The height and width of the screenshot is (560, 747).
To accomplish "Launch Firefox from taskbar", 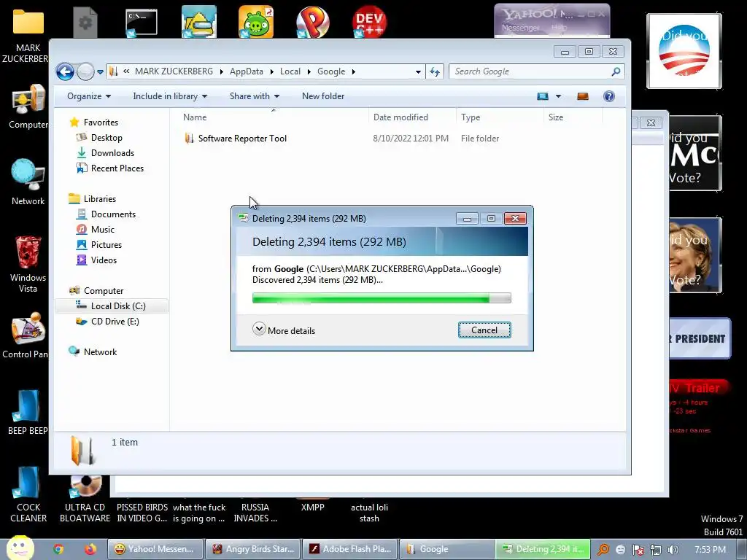I will [90, 549].
